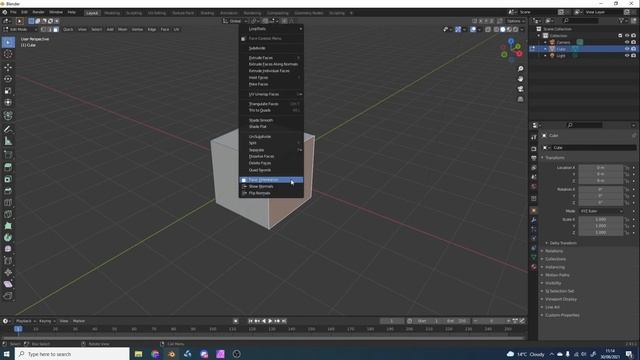Viewport: 640px width, 360px height.
Task: Toggle the camera view icon
Action: 520,89
